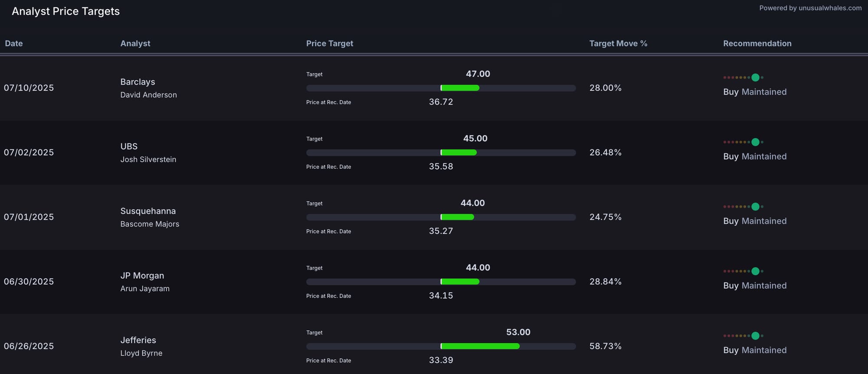868x374 pixels.
Task: Open the unusualwhales.com attribution link
Action: tap(811, 8)
